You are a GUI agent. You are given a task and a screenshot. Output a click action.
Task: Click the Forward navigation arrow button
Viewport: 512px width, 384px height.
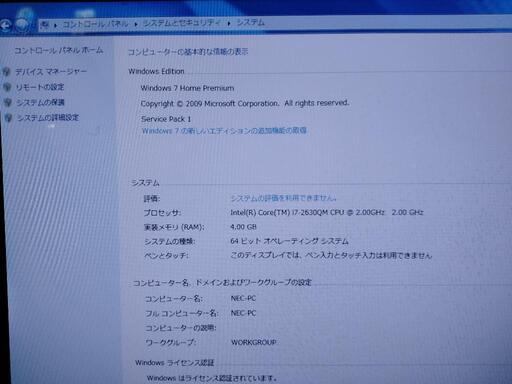pyautogui.click(x=22, y=24)
